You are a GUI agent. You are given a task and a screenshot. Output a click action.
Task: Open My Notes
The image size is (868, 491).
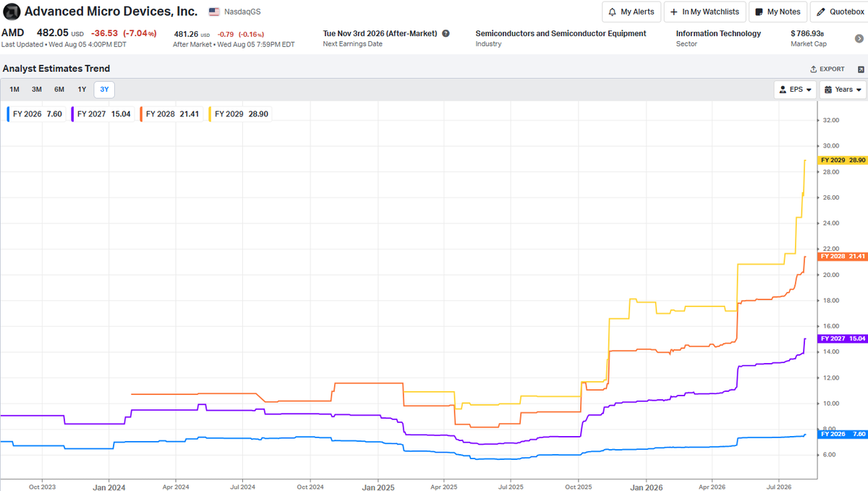778,12
